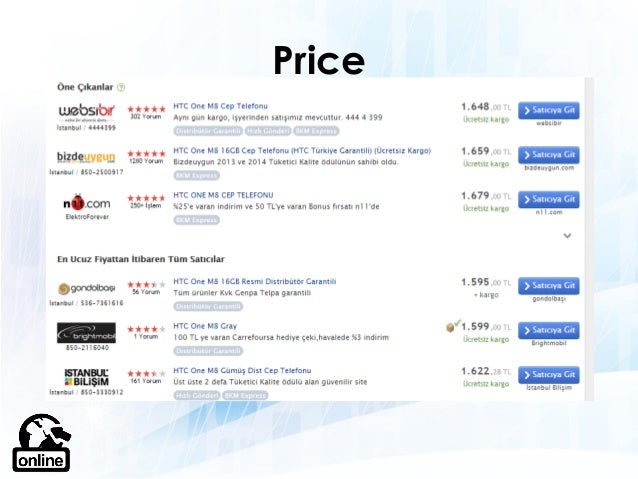
Task: Click Distribütör Garantili tag under gondolbaşı listing
Action: point(208,306)
